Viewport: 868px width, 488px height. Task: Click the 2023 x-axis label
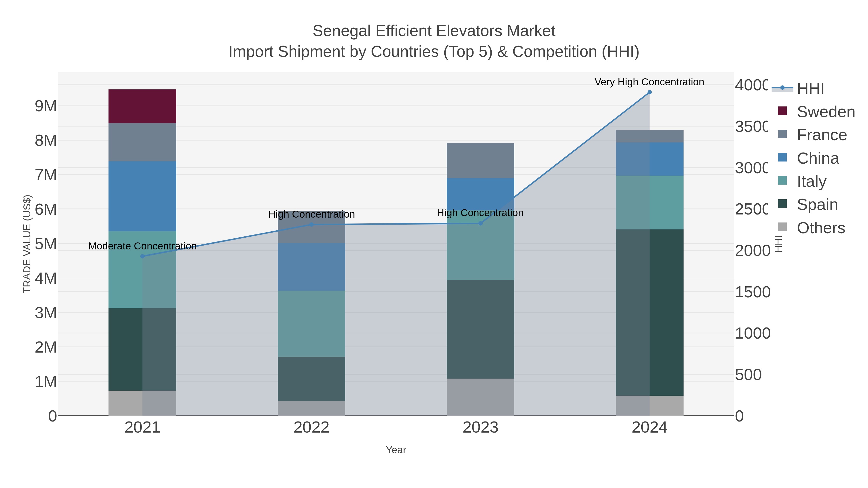[x=481, y=428]
